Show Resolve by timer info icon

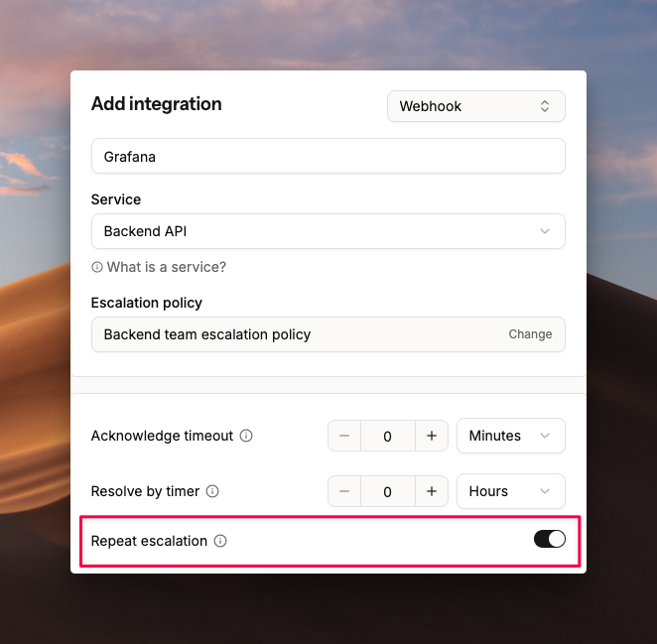pos(212,491)
